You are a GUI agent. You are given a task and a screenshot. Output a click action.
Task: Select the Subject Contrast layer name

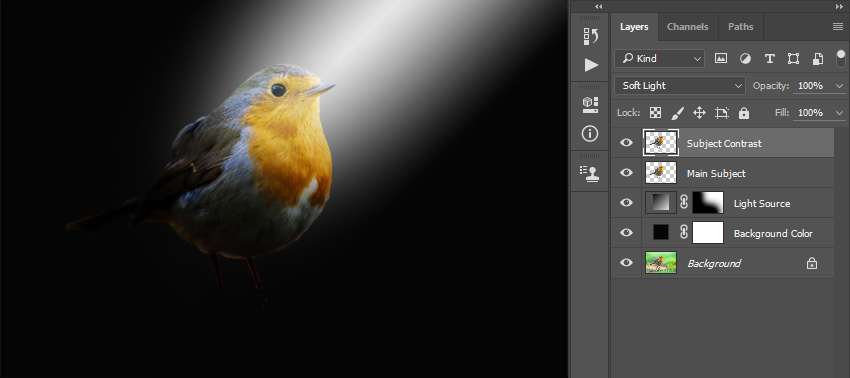(x=724, y=144)
